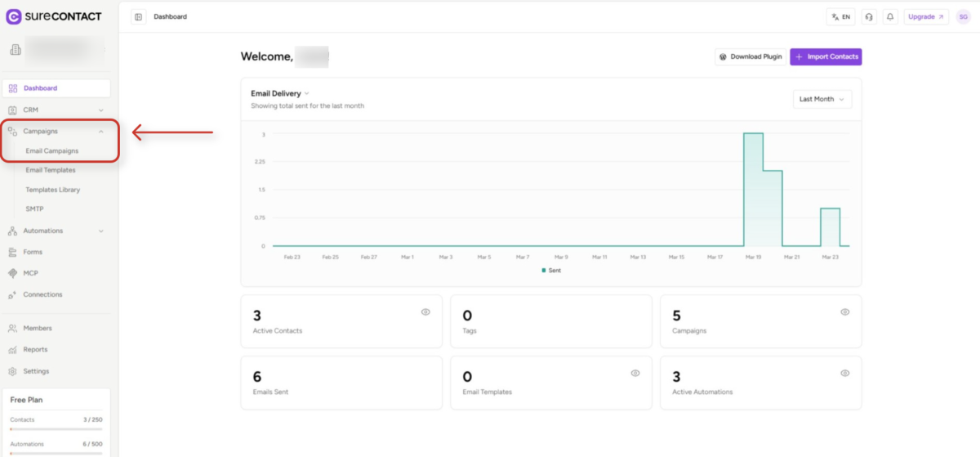Open the notifications bell
This screenshot has width=980, height=457.
point(890,16)
